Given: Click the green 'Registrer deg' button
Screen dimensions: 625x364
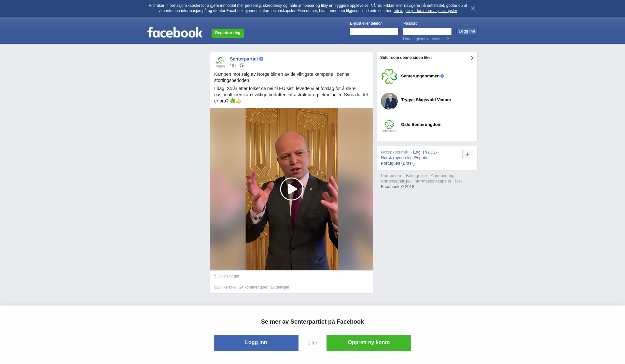Looking at the screenshot, I should click(228, 33).
